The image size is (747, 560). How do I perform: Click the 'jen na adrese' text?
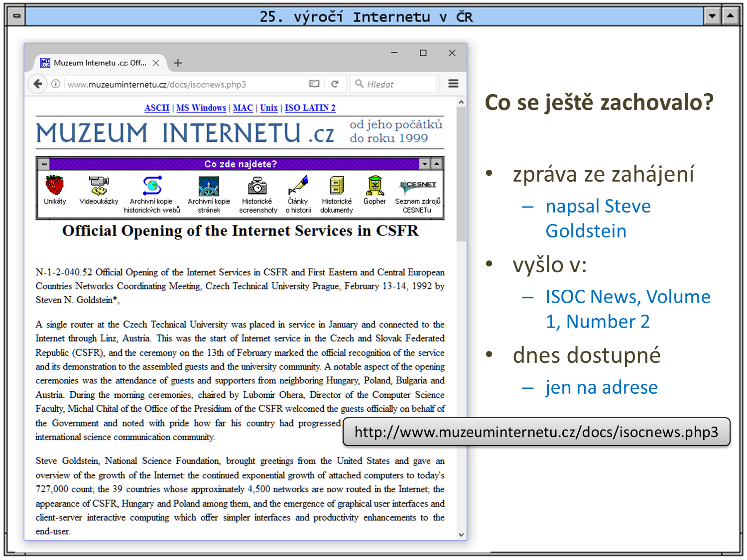pos(602,387)
